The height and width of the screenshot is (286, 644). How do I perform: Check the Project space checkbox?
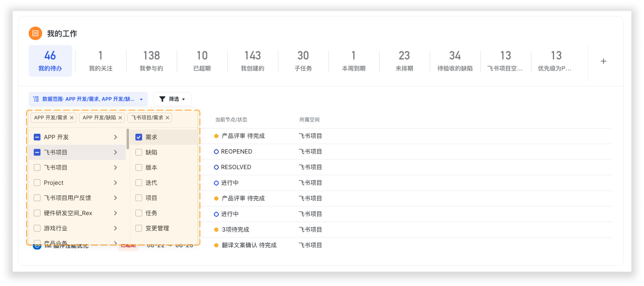[37, 183]
